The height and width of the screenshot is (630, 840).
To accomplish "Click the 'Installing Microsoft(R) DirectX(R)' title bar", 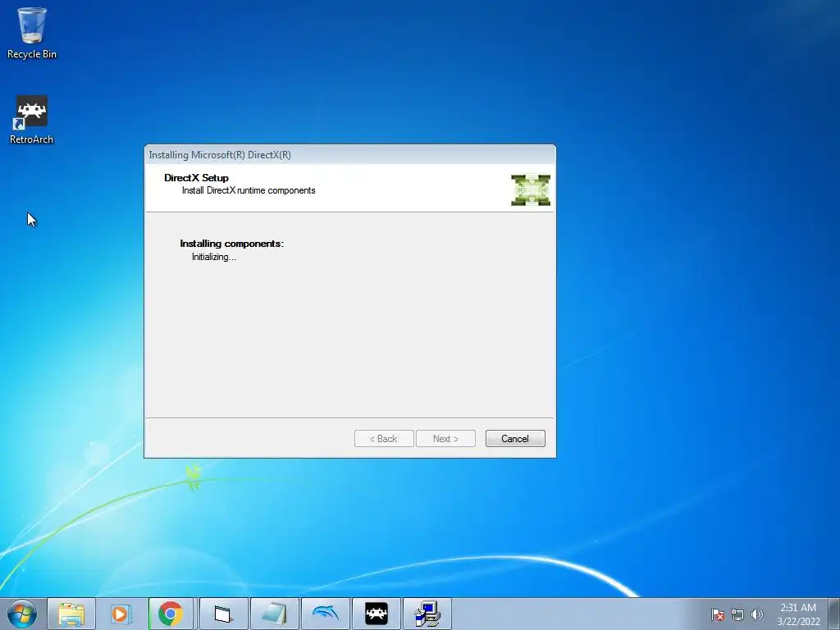I will pyautogui.click(x=349, y=155).
